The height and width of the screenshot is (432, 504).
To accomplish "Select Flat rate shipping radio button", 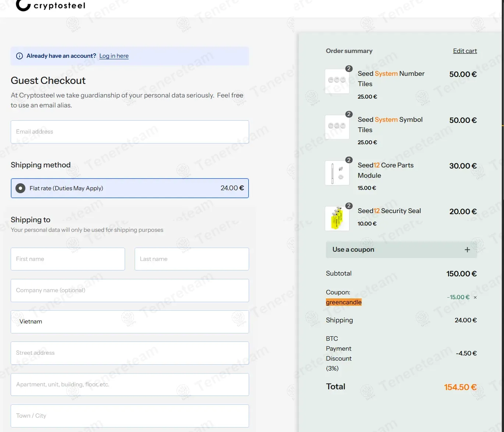I will coord(21,188).
